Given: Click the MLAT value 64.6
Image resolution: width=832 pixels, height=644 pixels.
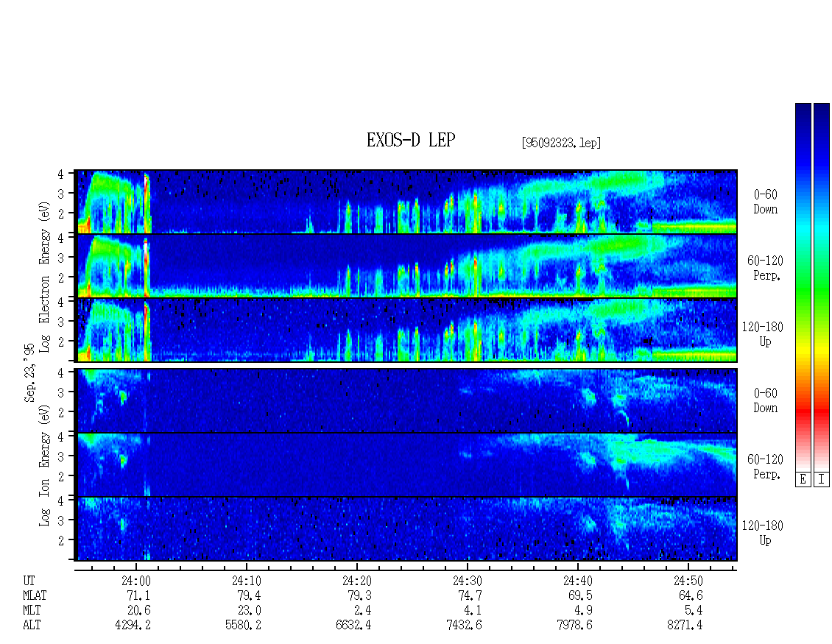Looking at the screenshot, I should (x=691, y=595).
